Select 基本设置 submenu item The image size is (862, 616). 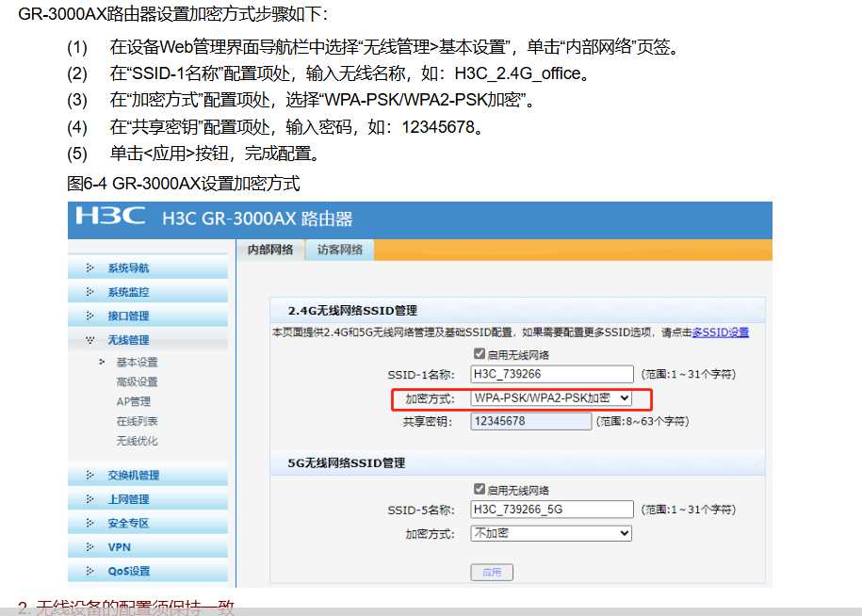(137, 363)
